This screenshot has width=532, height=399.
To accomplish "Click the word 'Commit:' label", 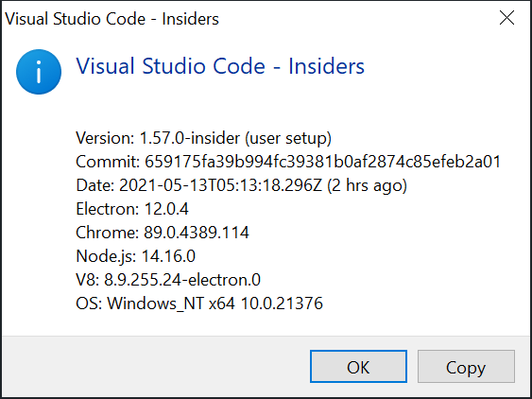I will [108, 162].
